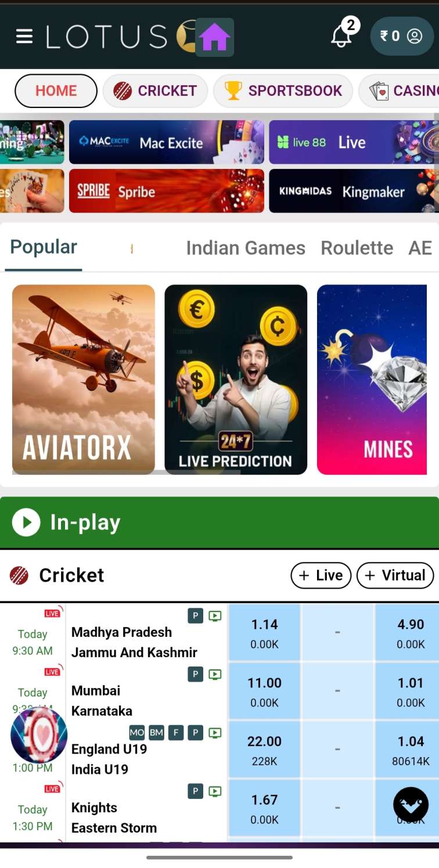Open the SPORTSBOOK tab

[283, 91]
